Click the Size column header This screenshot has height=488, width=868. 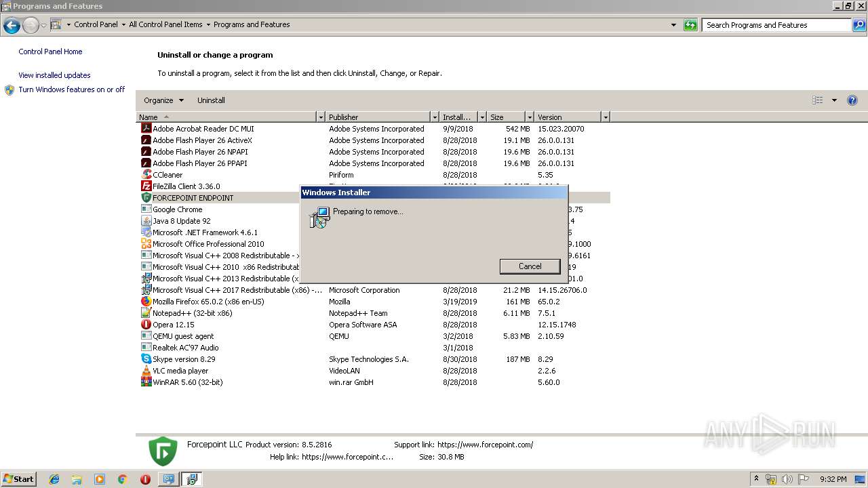click(x=507, y=117)
